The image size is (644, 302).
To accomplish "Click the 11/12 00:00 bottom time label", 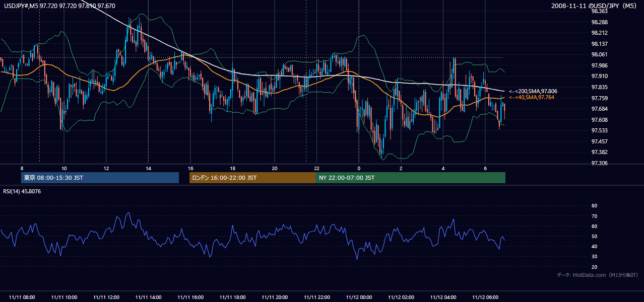I will point(358,297).
